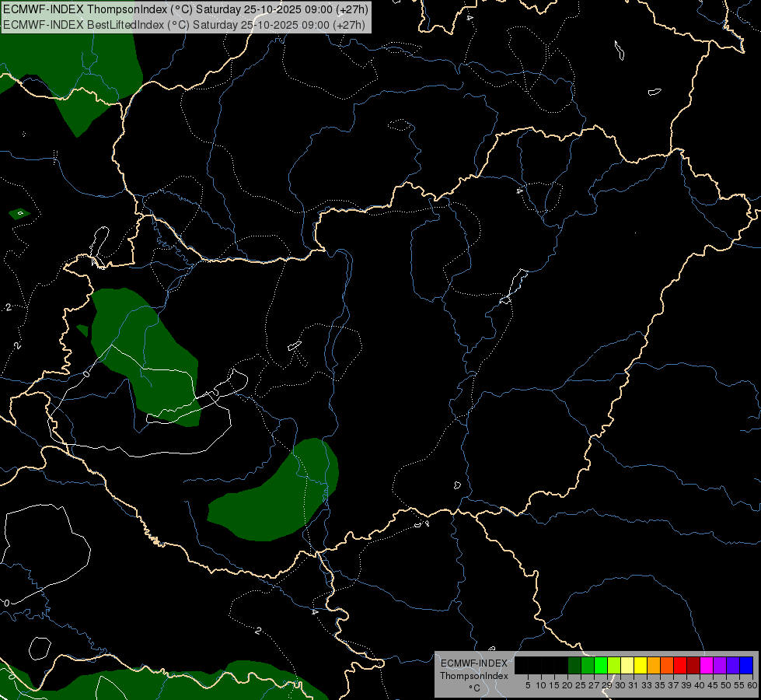Select the orange-red 35–37 legend swatch
The image size is (761, 700).
[667, 665]
